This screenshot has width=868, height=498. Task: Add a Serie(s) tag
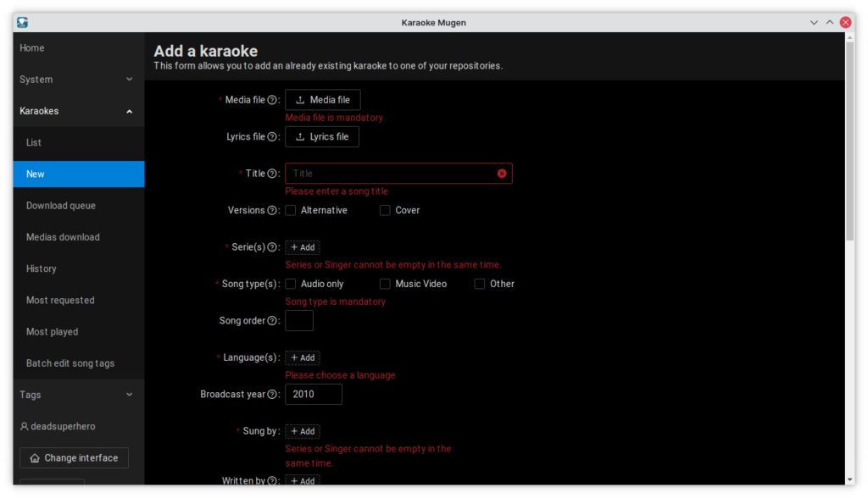coord(303,247)
